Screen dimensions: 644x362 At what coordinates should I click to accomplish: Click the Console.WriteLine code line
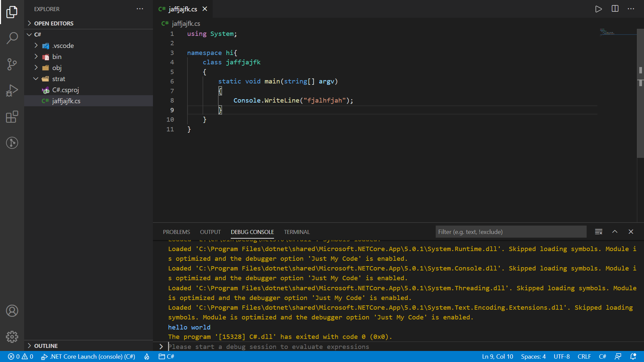(293, 101)
